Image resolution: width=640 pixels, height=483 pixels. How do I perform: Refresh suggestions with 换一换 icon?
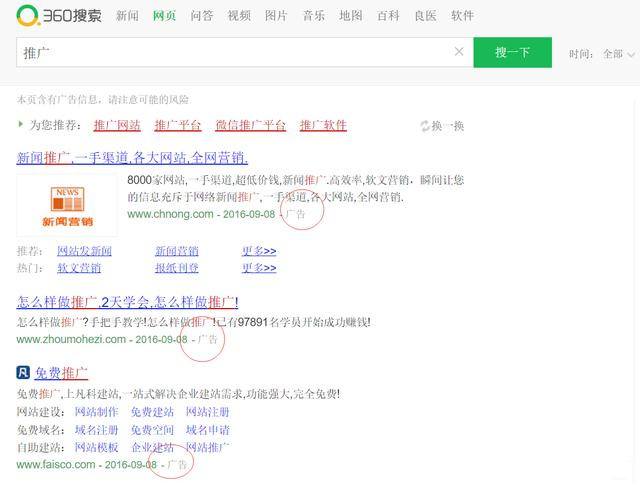(x=442, y=126)
